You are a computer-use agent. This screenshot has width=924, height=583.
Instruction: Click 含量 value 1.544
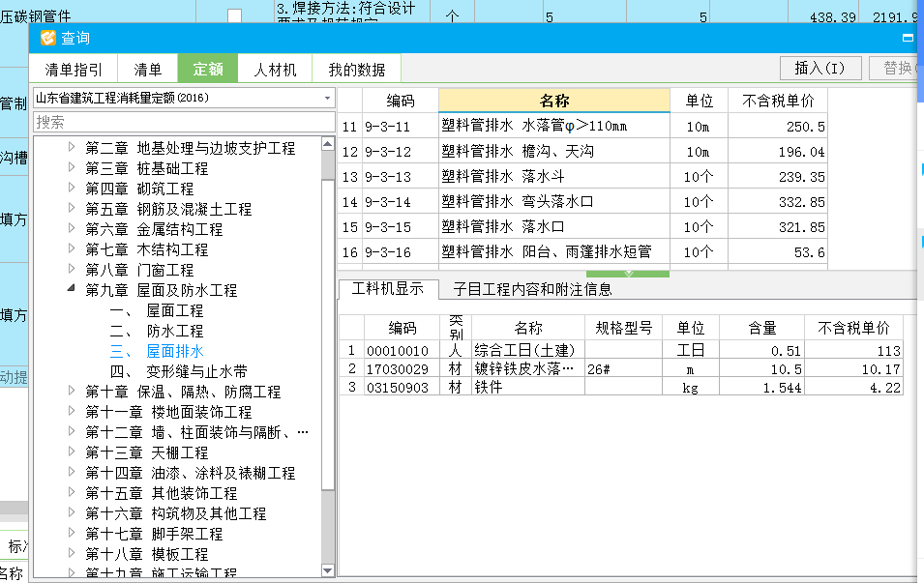[762, 387]
